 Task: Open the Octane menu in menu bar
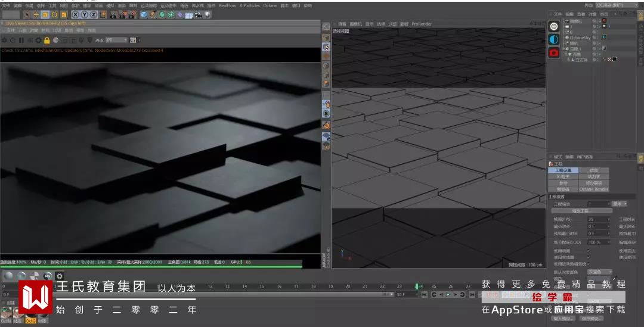(x=270, y=5)
